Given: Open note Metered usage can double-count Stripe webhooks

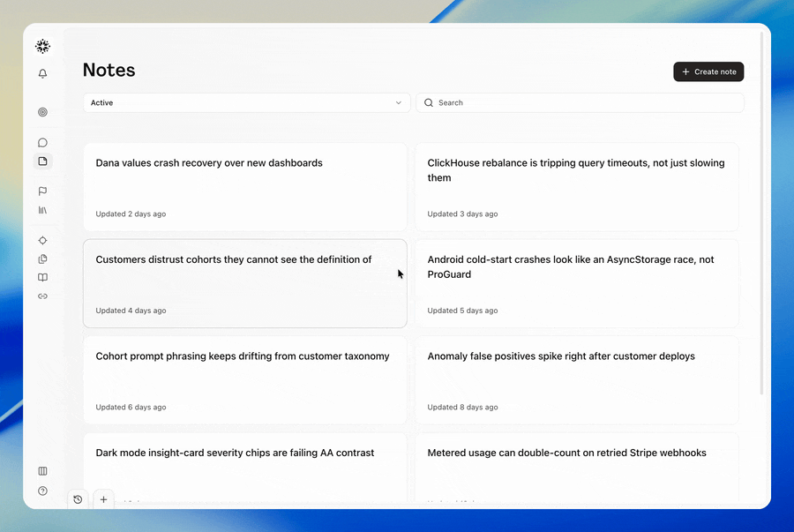Looking at the screenshot, I should coord(577,468).
